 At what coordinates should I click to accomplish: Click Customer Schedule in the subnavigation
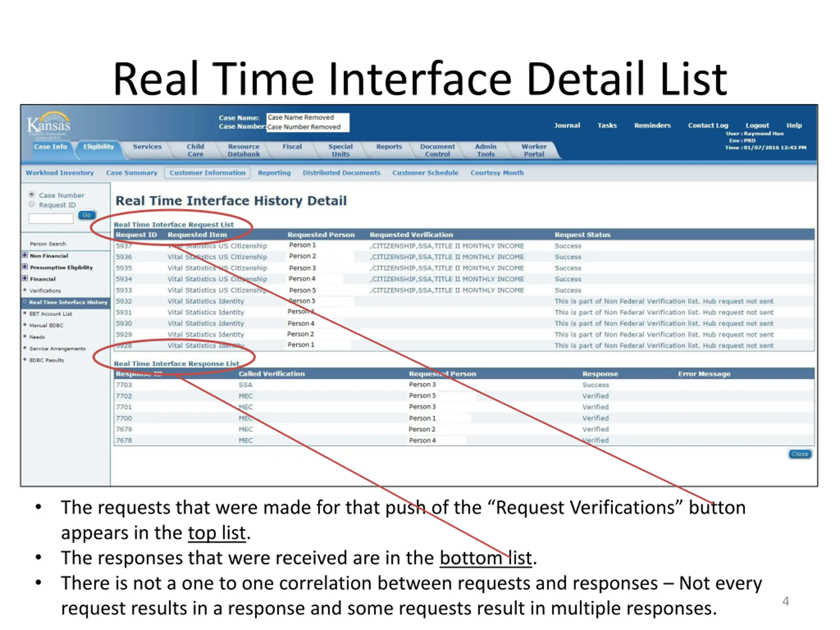[x=425, y=173]
